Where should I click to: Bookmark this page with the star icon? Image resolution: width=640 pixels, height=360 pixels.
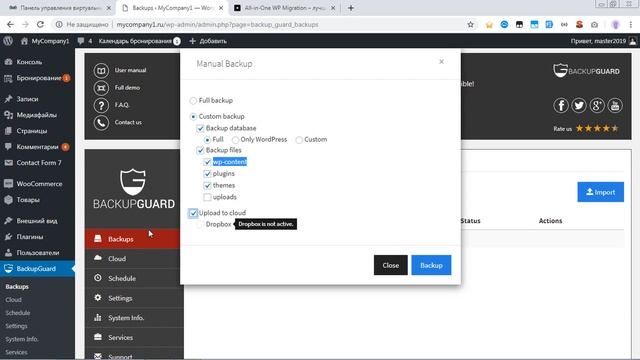click(x=471, y=24)
